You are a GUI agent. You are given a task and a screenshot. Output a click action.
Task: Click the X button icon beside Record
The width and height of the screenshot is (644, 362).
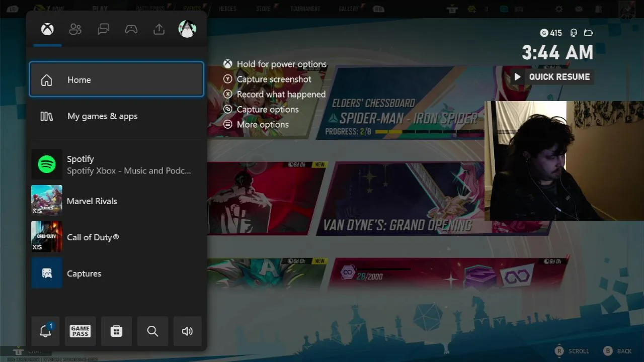pos(228,95)
